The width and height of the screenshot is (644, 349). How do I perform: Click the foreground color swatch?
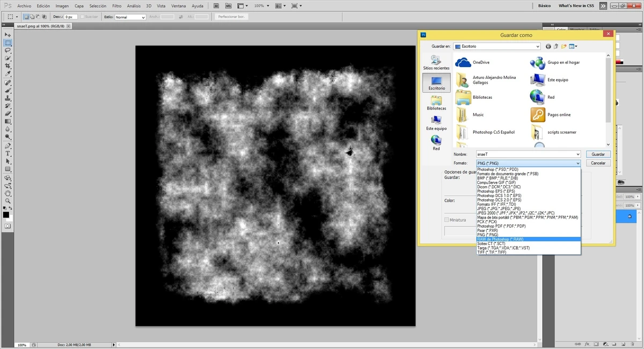tap(6, 215)
